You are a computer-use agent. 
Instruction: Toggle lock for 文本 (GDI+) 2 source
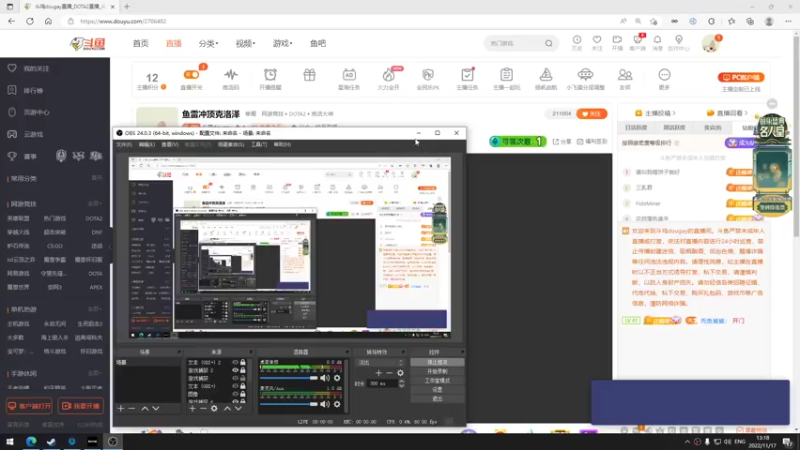pos(243,362)
